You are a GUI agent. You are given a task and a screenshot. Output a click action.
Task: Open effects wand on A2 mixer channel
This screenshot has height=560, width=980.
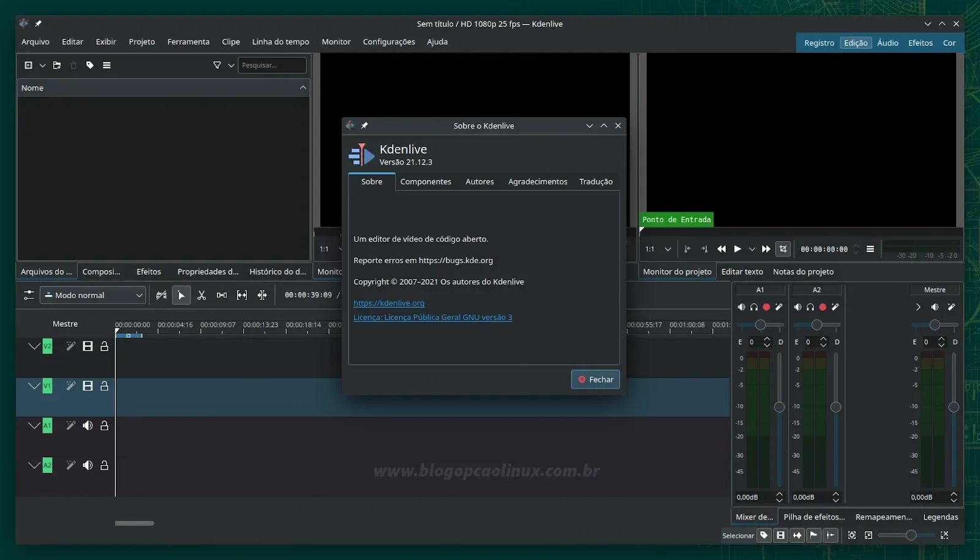click(x=835, y=307)
